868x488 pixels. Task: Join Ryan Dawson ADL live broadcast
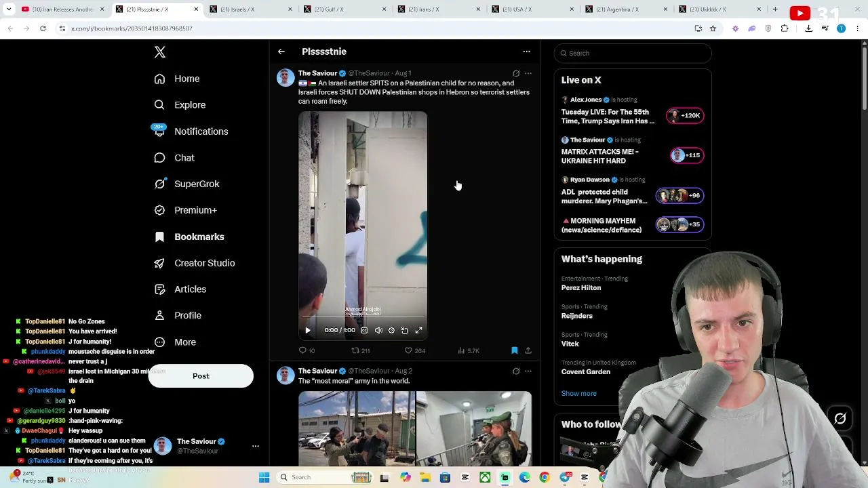pos(633,191)
